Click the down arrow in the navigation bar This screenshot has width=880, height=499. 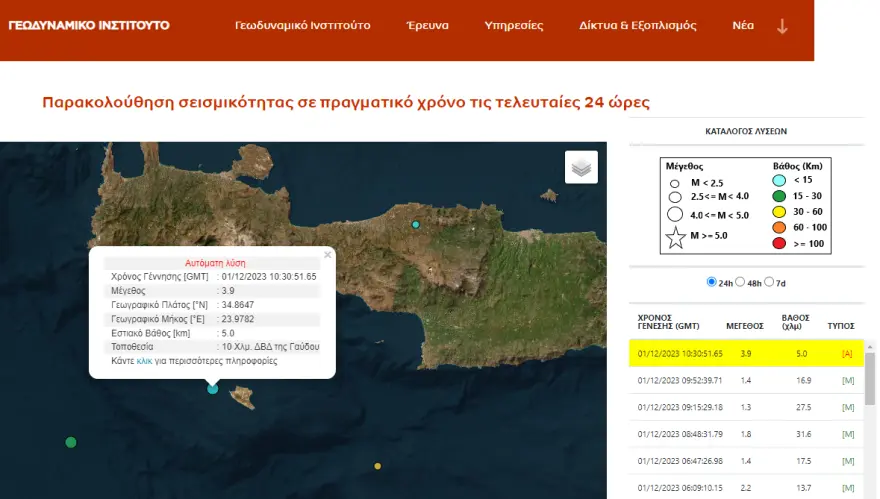click(782, 26)
